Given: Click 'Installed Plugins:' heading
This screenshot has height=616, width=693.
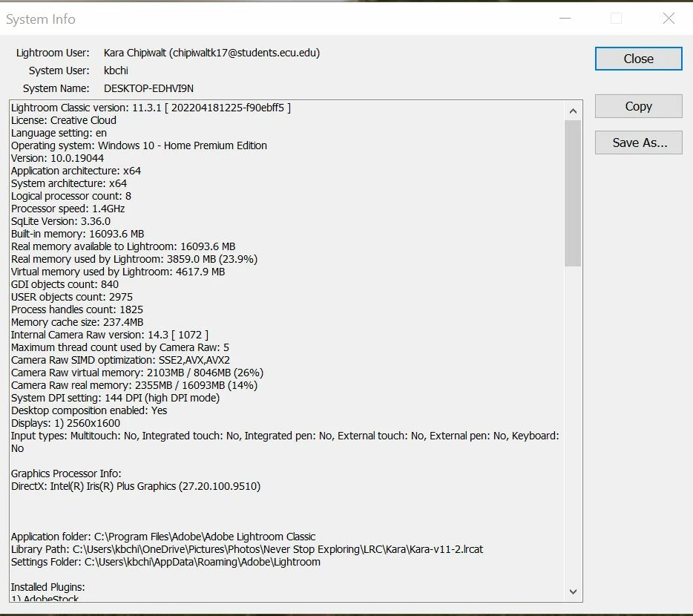Looking at the screenshot, I should 47,587.
